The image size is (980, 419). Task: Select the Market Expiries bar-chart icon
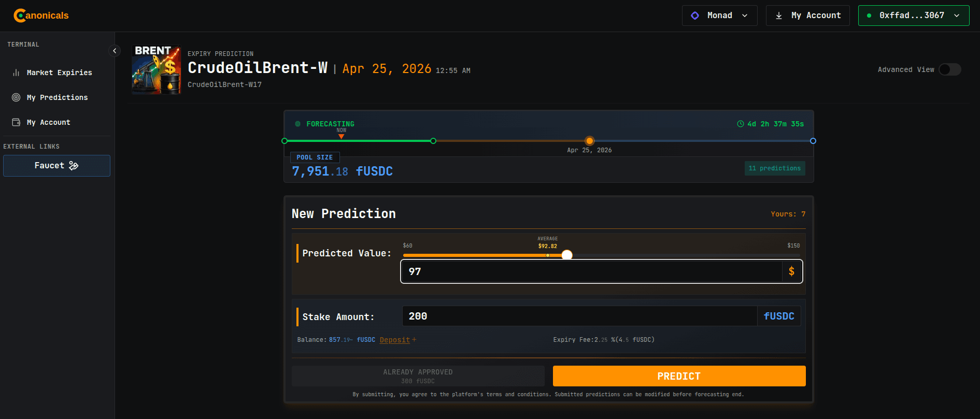pyautogui.click(x=16, y=72)
